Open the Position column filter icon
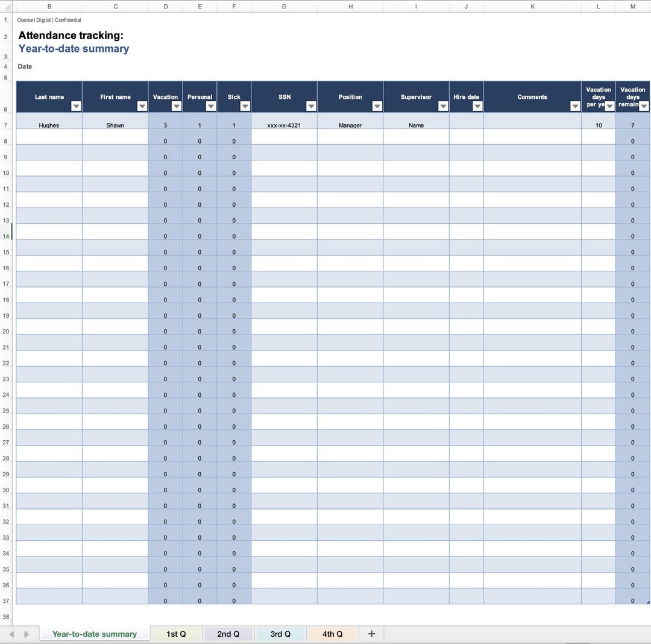This screenshot has height=644, width=651. [x=377, y=106]
